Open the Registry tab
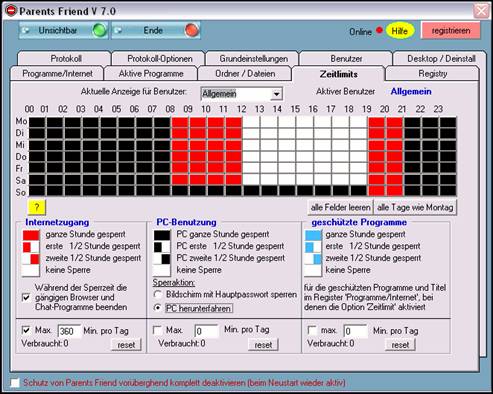 pyautogui.click(x=433, y=74)
